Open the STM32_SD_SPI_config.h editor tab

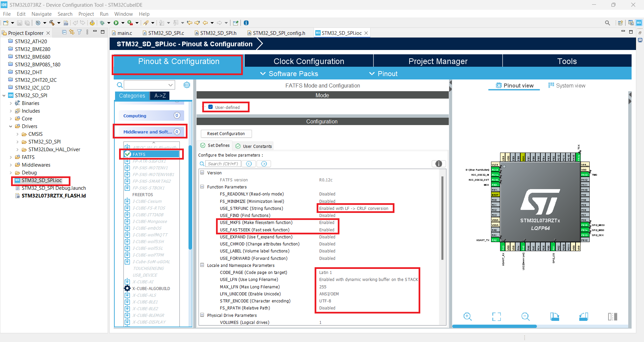point(276,33)
